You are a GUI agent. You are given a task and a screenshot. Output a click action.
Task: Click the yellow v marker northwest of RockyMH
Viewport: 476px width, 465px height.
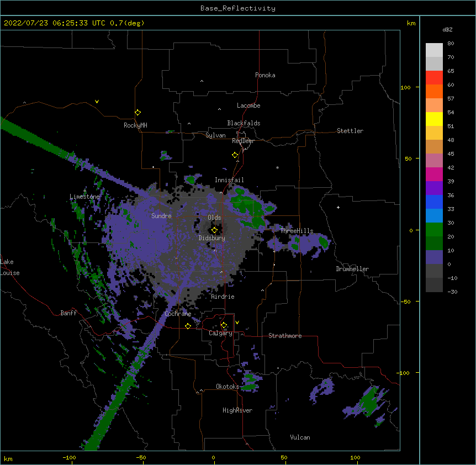97,102
